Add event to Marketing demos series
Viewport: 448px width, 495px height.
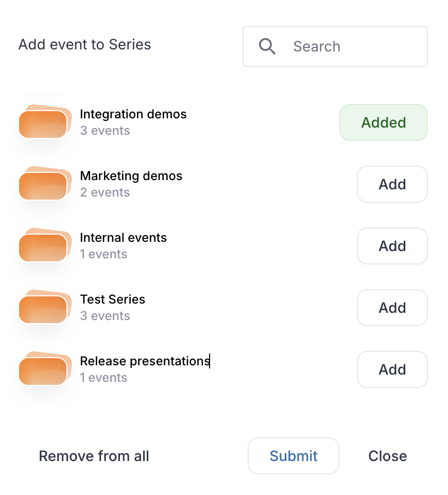click(392, 184)
